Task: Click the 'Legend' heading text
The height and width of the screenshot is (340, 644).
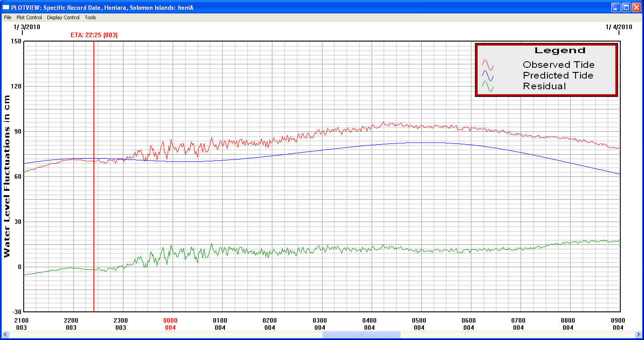Action: pos(559,50)
